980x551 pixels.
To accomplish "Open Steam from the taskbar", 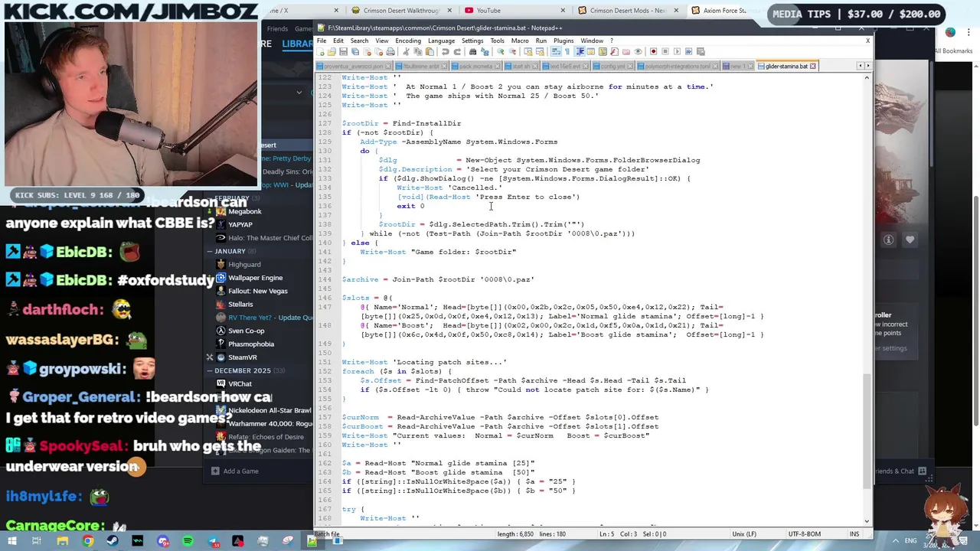I will coord(113,542).
